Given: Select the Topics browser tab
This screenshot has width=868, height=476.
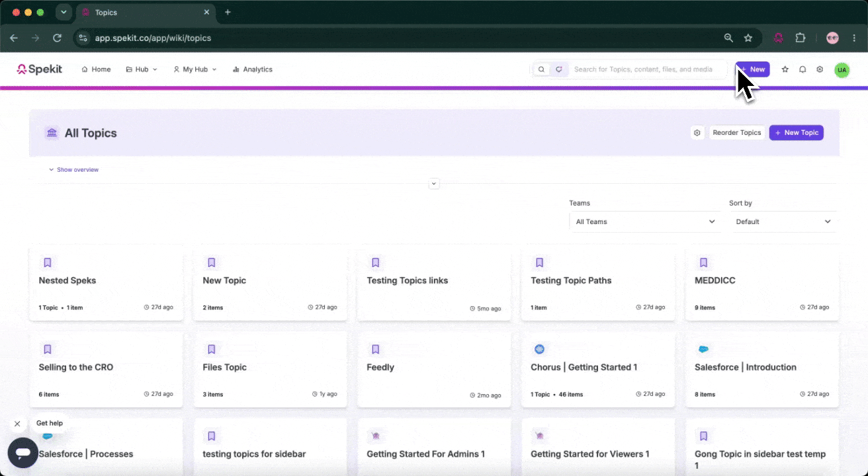Looking at the screenshot, I should tap(146, 12).
